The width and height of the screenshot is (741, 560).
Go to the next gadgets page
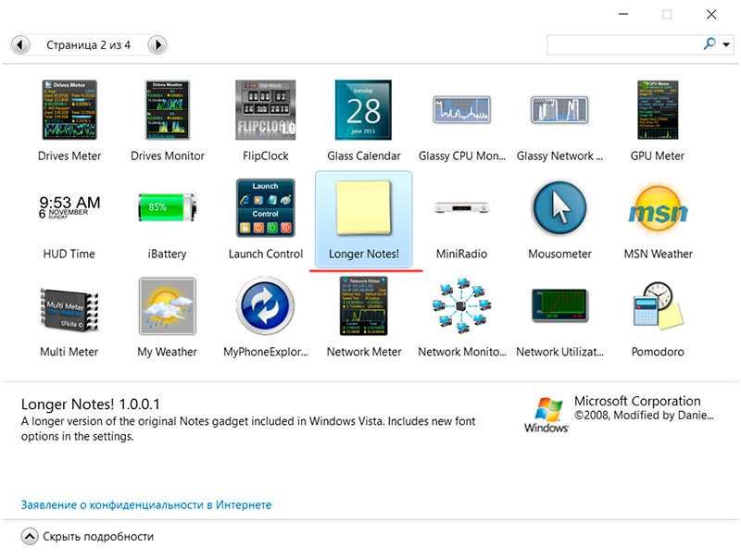[157, 44]
